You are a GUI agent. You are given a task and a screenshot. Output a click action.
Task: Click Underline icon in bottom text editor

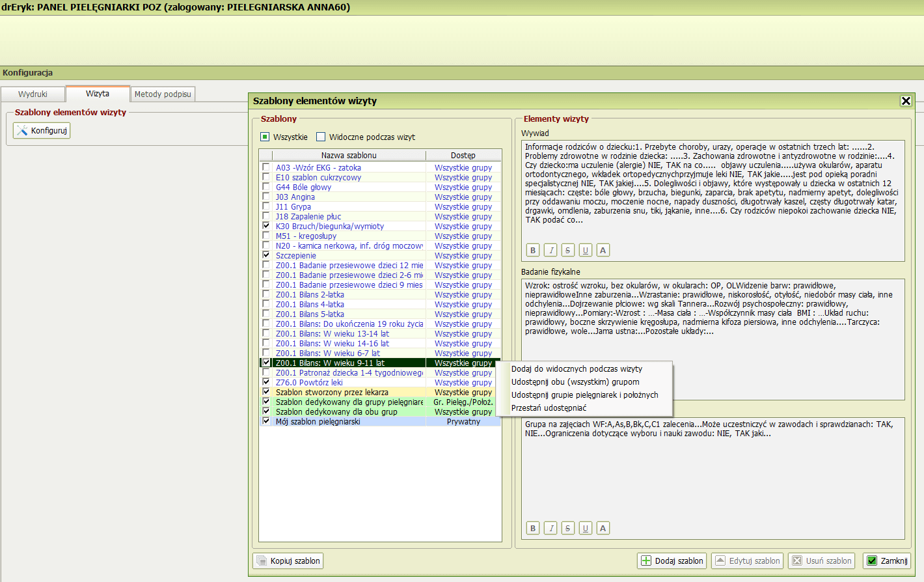(x=586, y=528)
